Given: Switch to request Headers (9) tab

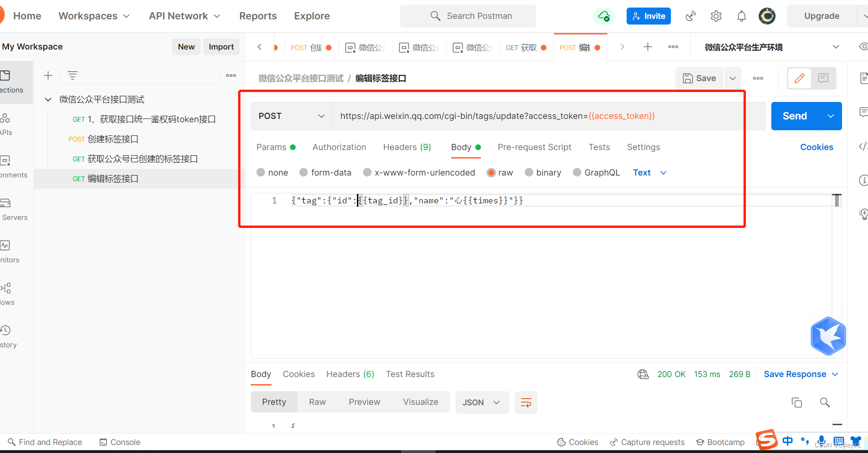Looking at the screenshot, I should (407, 147).
